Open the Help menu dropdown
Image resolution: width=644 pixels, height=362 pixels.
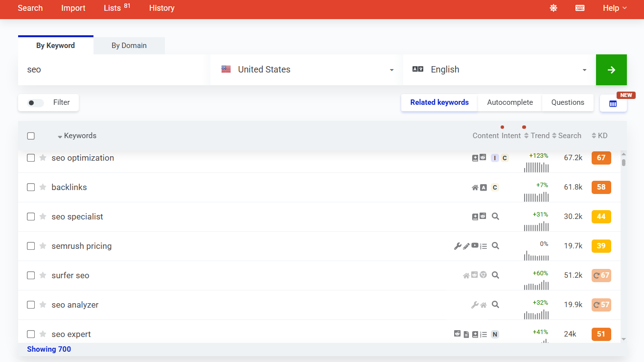[x=614, y=8]
